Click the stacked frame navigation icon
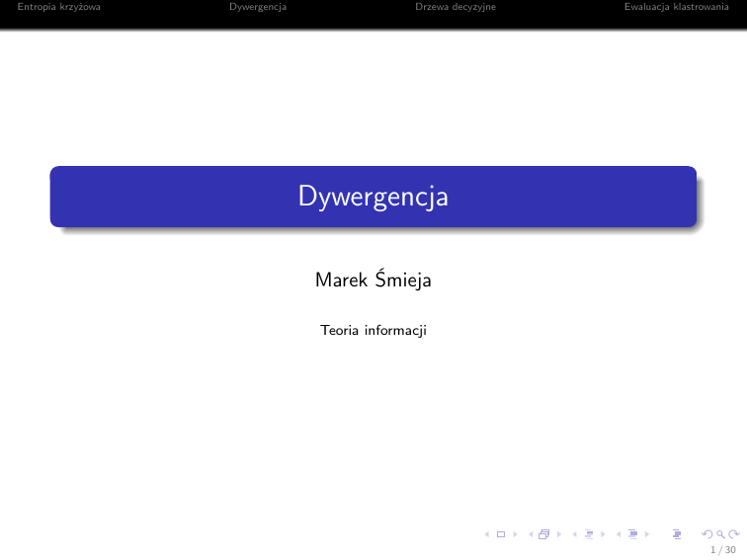This screenshot has height=560, width=747. (x=543, y=534)
